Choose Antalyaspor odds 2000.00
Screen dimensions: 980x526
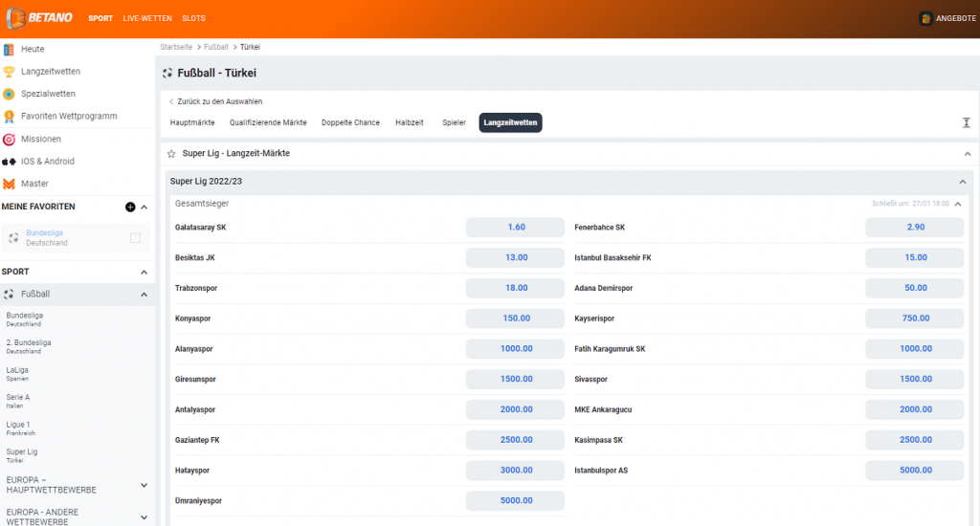pos(515,410)
